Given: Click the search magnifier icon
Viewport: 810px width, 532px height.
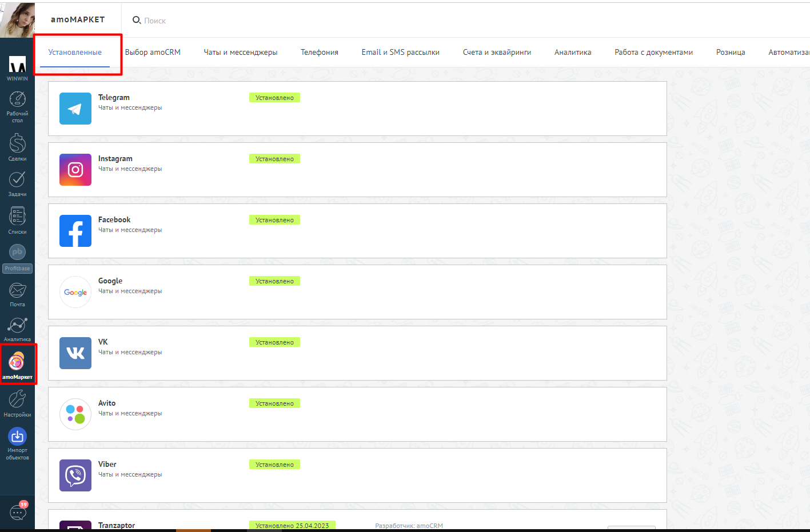Looking at the screenshot, I should click(x=137, y=20).
